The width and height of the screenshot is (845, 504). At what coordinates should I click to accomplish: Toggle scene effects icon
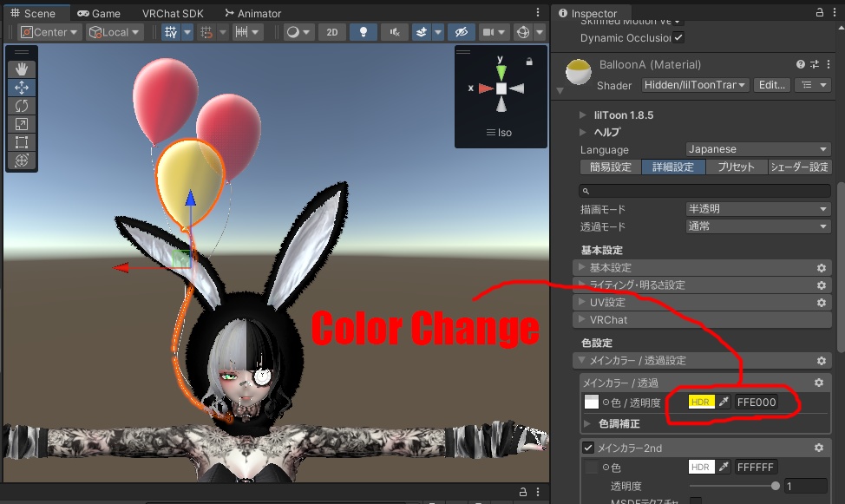422,32
